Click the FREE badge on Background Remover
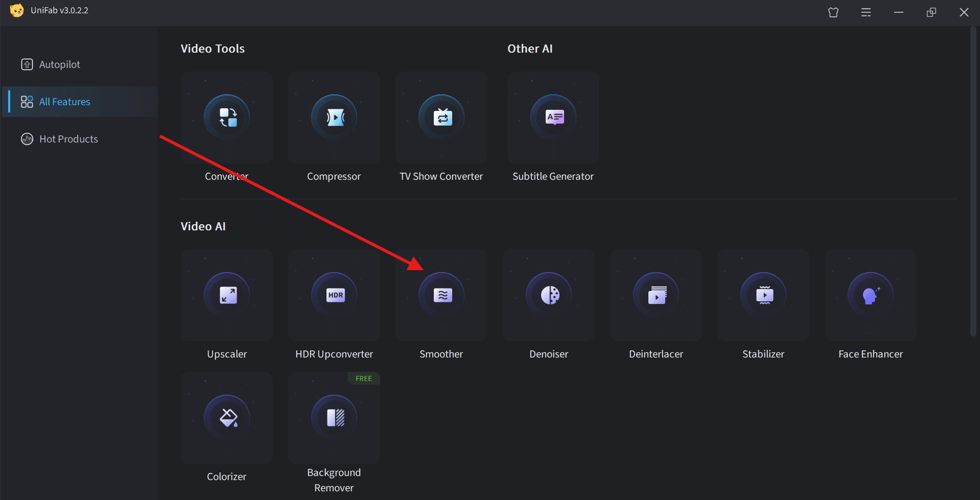Image resolution: width=980 pixels, height=500 pixels. pyautogui.click(x=364, y=378)
